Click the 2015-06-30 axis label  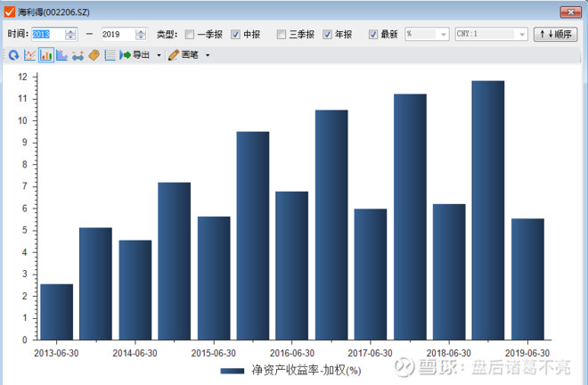click(214, 353)
